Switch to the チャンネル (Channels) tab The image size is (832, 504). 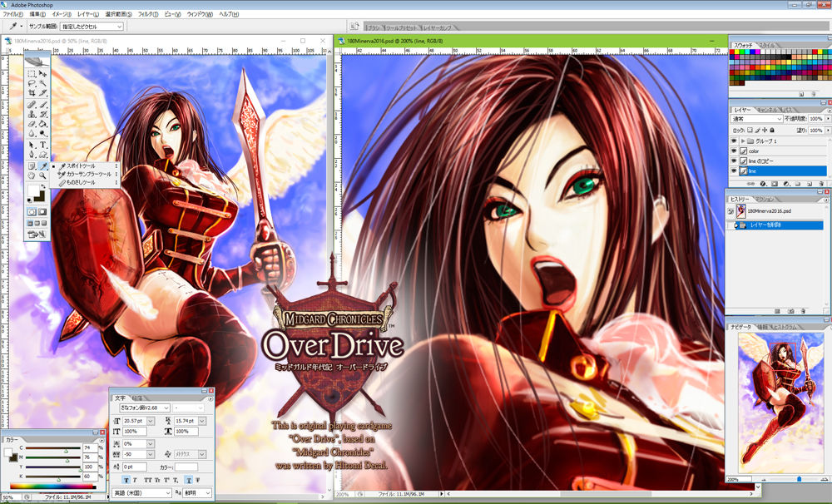766,109
